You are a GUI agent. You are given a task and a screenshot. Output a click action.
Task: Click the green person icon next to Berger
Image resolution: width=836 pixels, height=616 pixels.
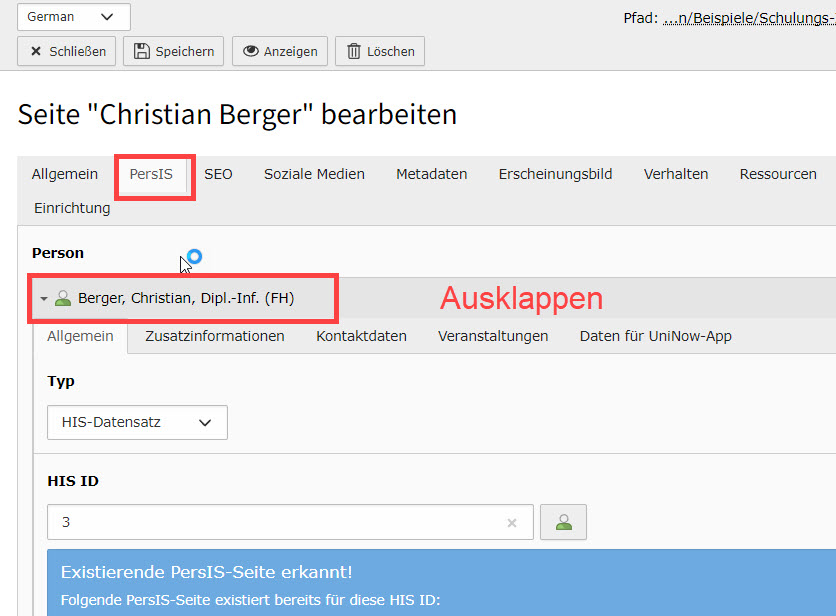click(63, 298)
